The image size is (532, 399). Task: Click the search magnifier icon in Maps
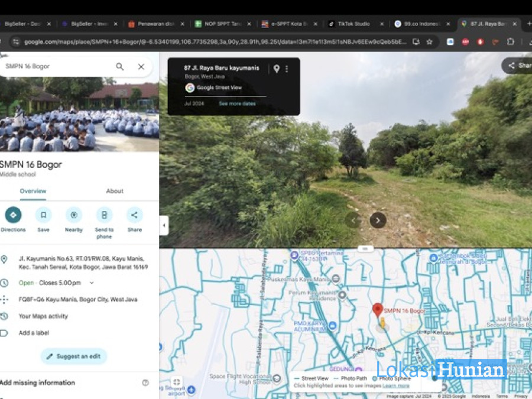coord(119,66)
